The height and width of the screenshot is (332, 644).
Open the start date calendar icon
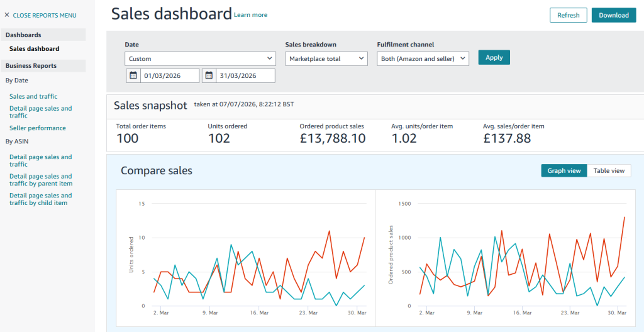pos(133,75)
